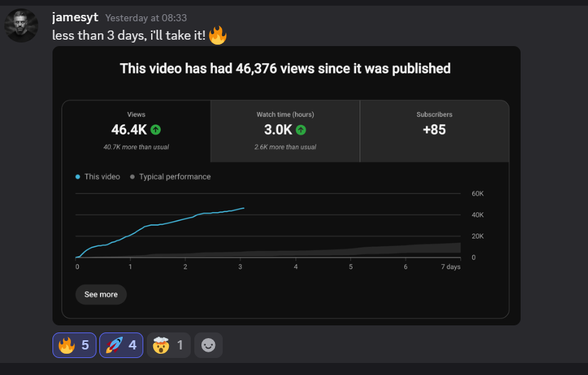Select the Views 46.4K tab
This screenshot has width=588, height=375.
pos(136,131)
